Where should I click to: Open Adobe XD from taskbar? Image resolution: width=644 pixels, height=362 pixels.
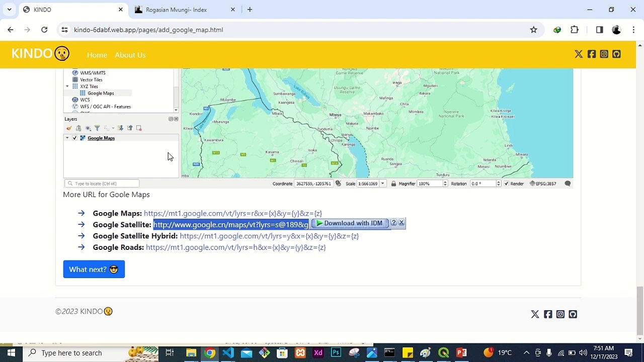(x=318, y=352)
